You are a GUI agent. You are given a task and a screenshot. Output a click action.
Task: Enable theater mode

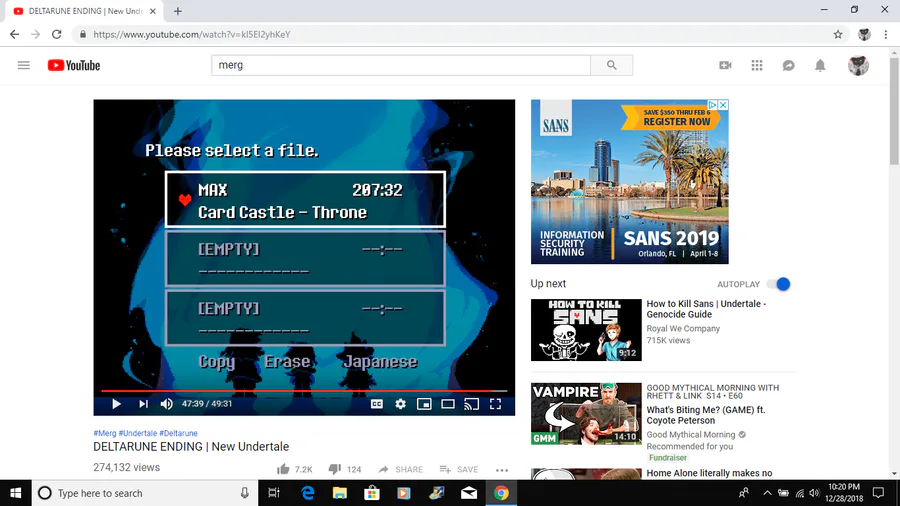(448, 404)
